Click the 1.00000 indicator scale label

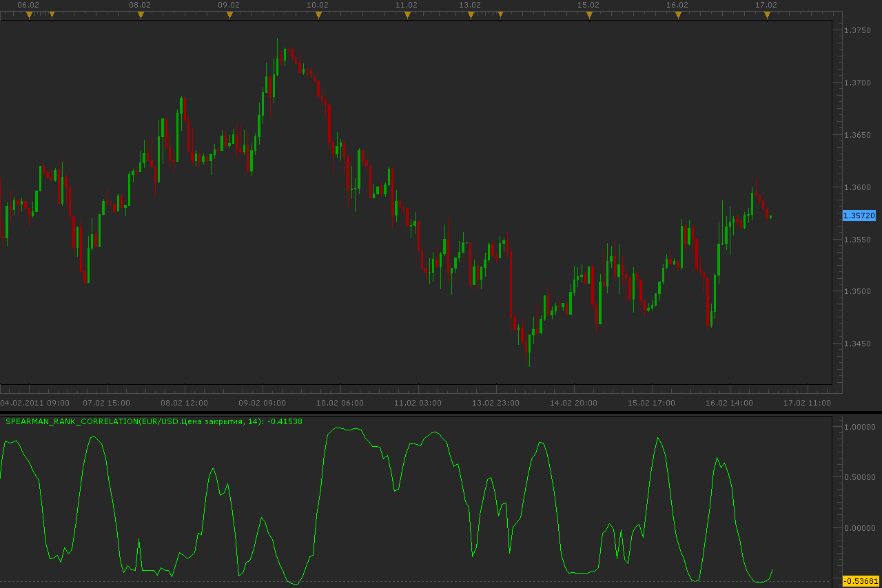[x=860, y=427]
